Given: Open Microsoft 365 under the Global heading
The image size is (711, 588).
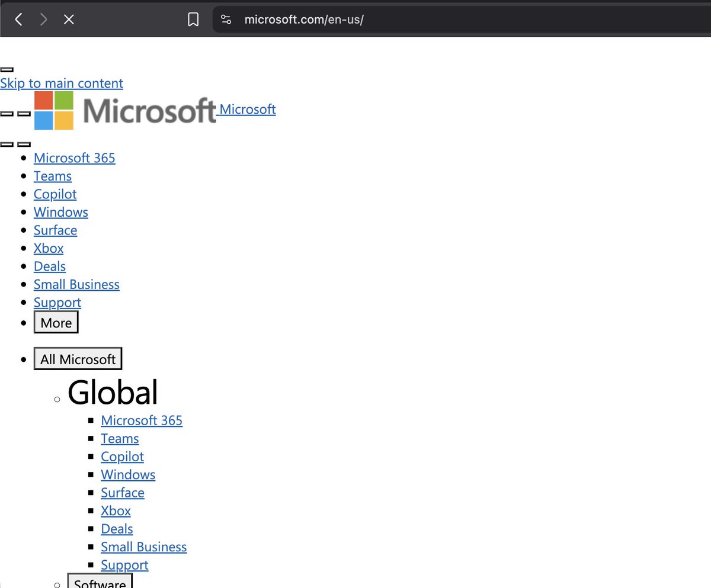Looking at the screenshot, I should tap(142, 420).
